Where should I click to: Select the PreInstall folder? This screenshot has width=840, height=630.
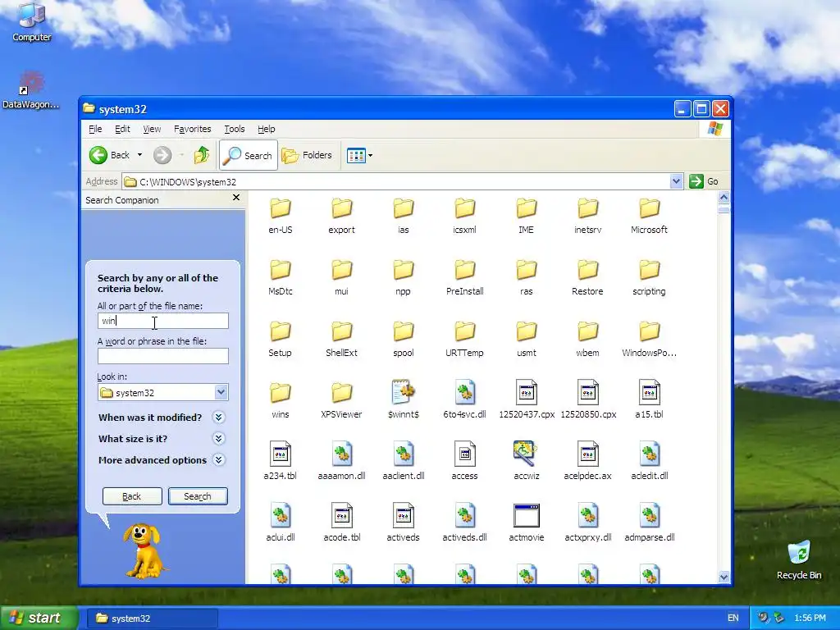pyautogui.click(x=465, y=277)
